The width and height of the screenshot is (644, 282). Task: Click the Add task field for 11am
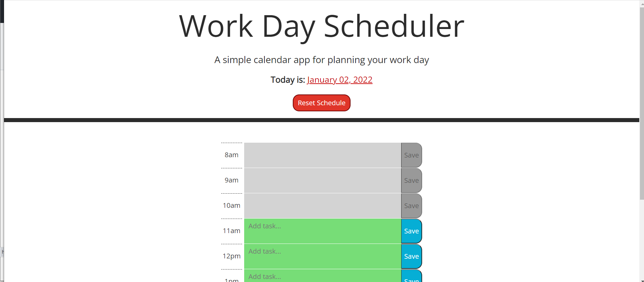point(321,231)
